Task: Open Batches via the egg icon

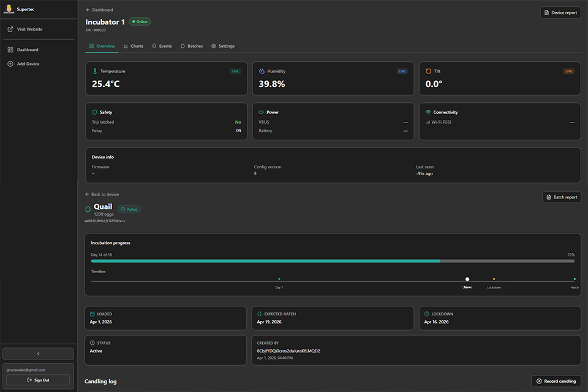Action: pyautogui.click(x=183, y=45)
